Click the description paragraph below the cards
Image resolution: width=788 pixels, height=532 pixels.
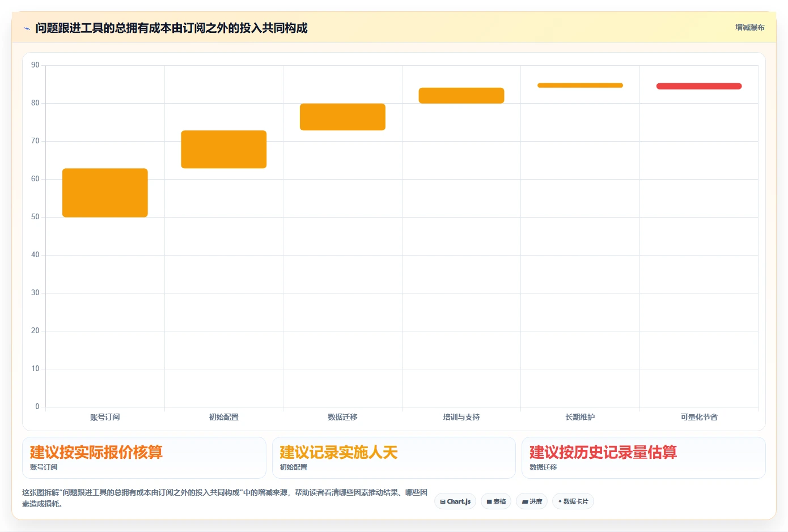(225, 498)
